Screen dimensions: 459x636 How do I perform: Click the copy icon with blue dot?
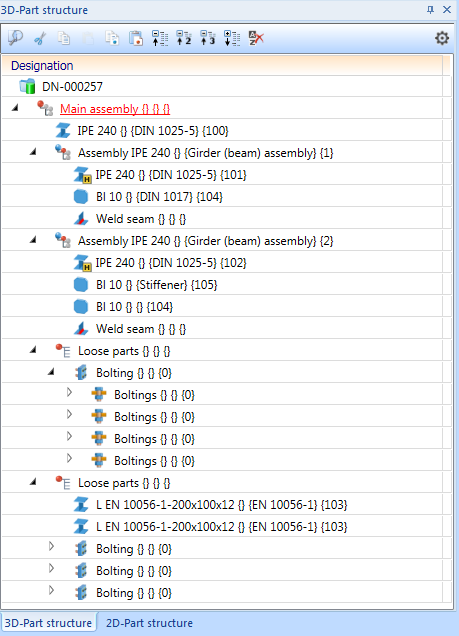coord(112,38)
